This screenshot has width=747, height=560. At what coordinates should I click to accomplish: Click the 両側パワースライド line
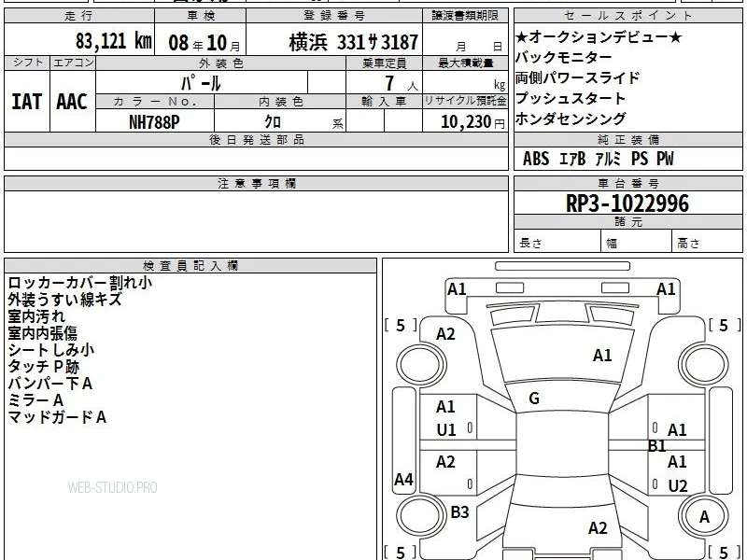577,77
